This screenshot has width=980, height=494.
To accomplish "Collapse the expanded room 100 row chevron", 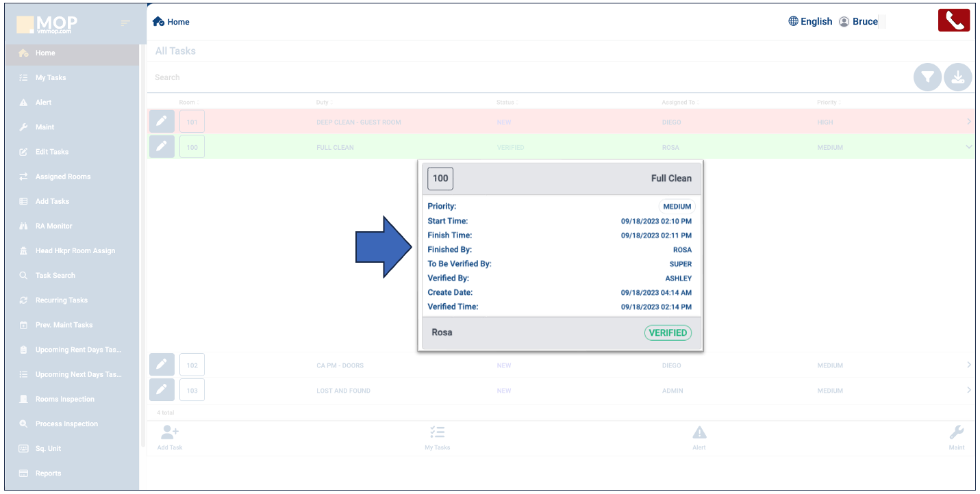I will click(968, 147).
